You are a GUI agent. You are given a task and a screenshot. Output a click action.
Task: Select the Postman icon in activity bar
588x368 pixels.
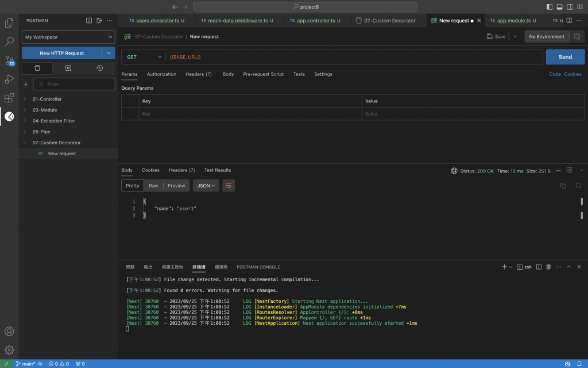9,116
